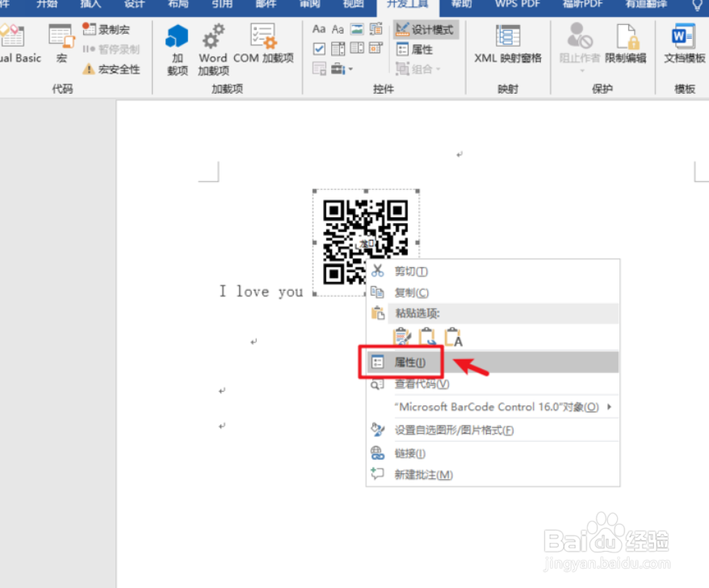The width and height of the screenshot is (709, 588).
Task: Click the lightbulb tell-me icon
Action: pyautogui.click(x=697, y=5)
